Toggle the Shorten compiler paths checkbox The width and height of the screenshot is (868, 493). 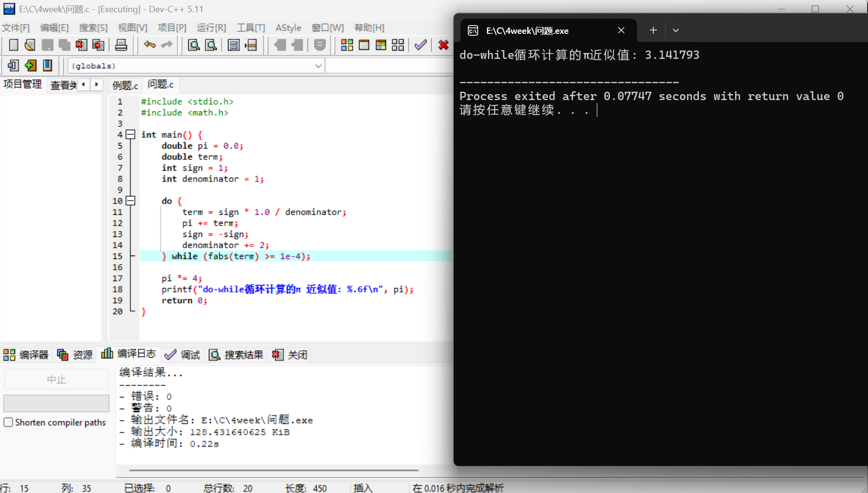coord(8,422)
